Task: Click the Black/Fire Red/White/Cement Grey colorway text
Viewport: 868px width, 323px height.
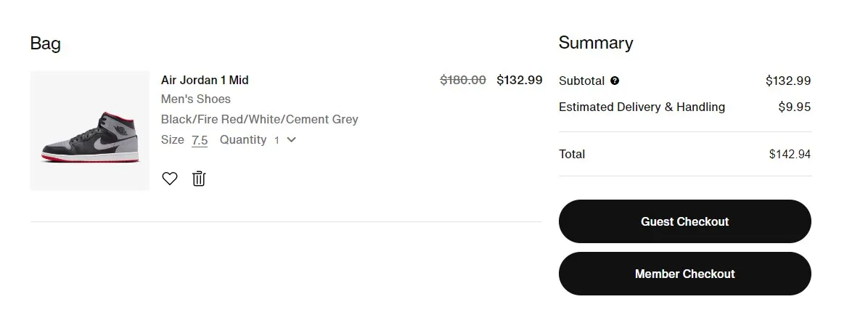Action: [259, 119]
